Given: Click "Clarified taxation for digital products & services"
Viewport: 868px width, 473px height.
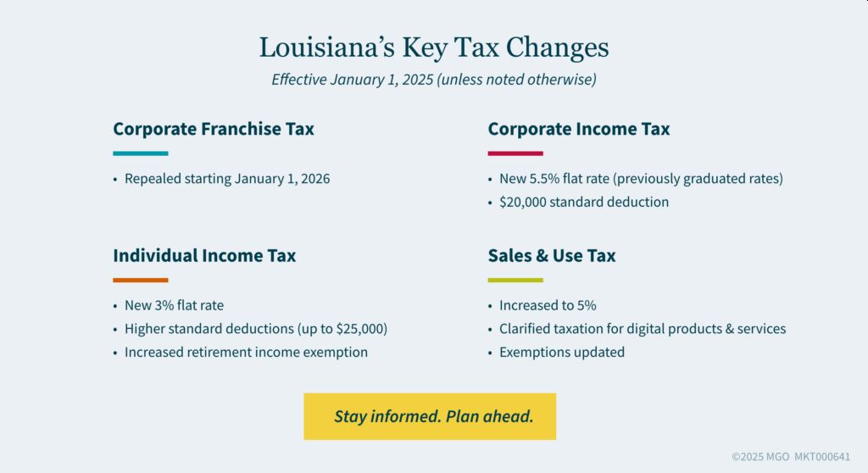Looking at the screenshot, I should click(x=643, y=328).
